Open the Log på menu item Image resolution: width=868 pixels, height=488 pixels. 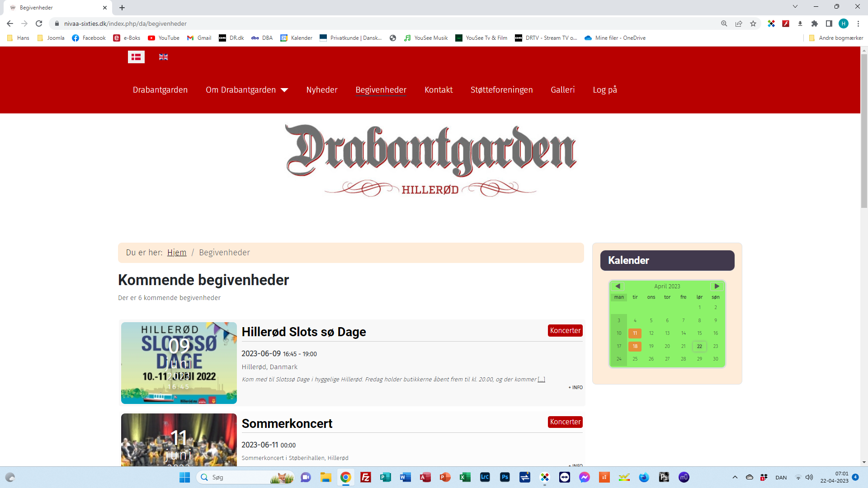click(605, 90)
